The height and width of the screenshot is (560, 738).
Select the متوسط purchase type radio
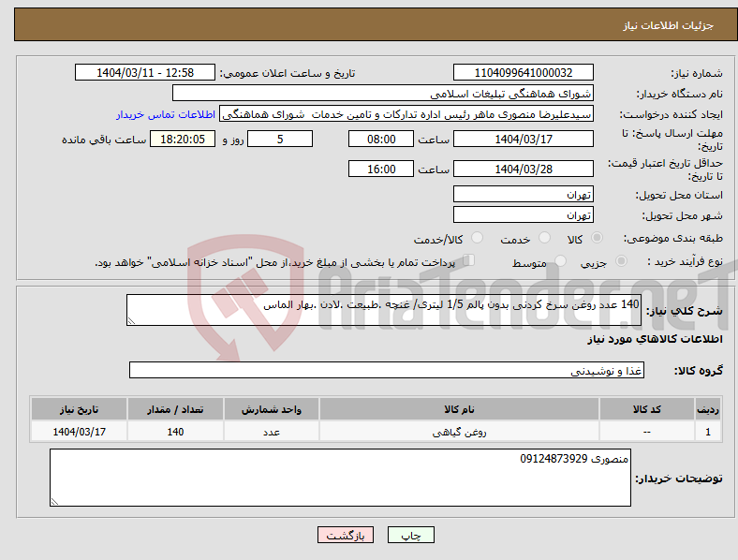tap(561, 260)
